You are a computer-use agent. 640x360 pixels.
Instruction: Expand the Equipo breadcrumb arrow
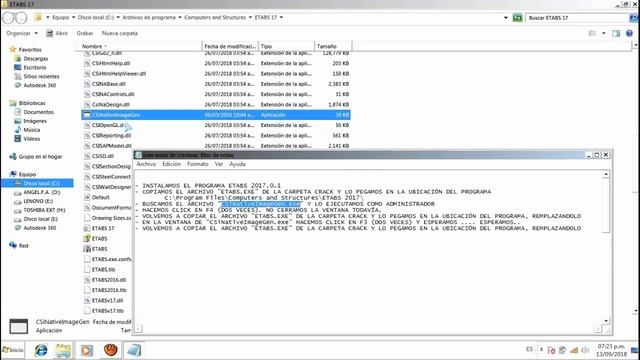coord(73,18)
